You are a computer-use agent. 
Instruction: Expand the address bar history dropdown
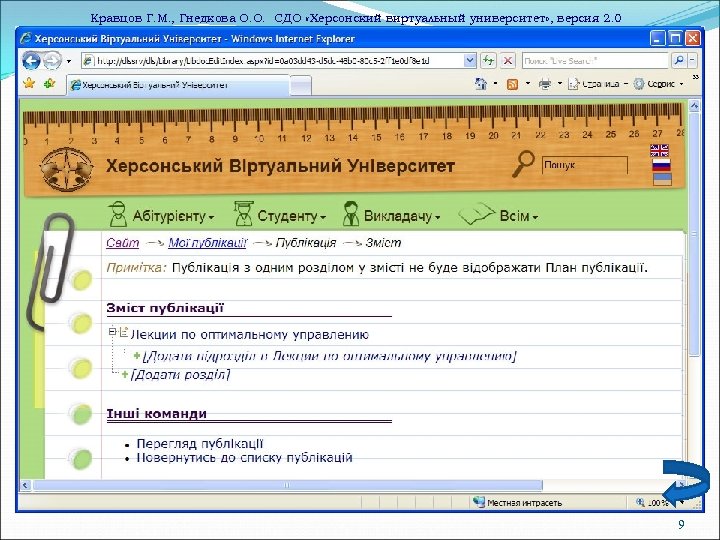tap(470, 61)
